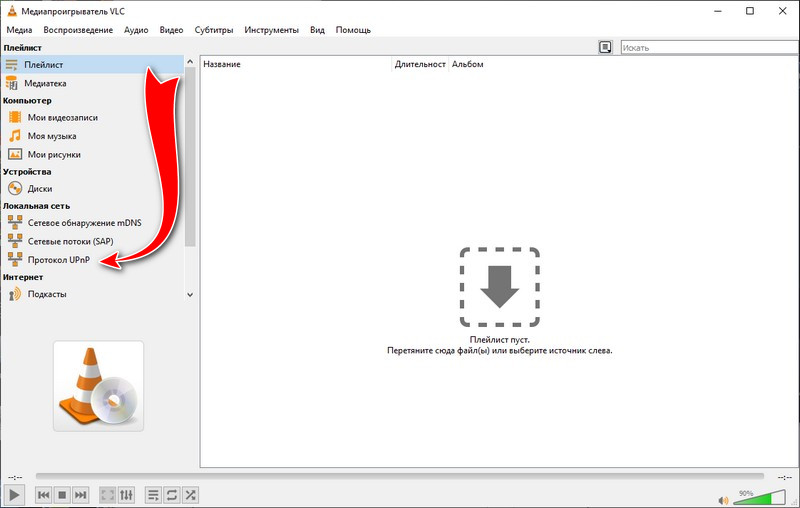This screenshot has width=800, height=508.
Task: Open extended settings equalizer icon
Action: pyautogui.click(x=126, y=495)
